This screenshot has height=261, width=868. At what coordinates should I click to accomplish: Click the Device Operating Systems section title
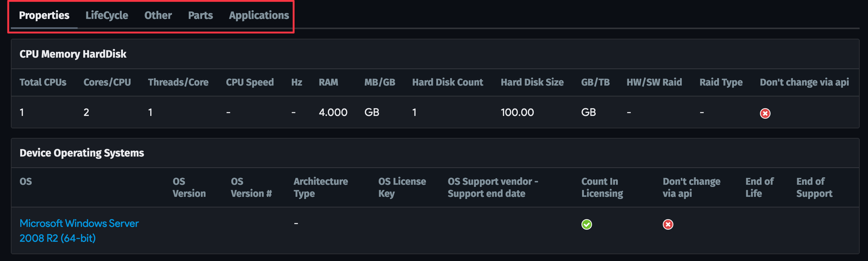[x=82, y=153]
